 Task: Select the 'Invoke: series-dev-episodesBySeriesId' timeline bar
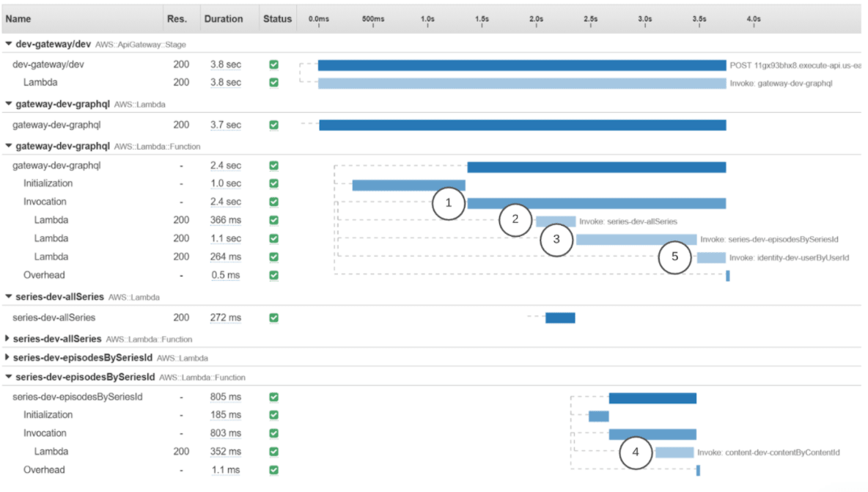636,240
